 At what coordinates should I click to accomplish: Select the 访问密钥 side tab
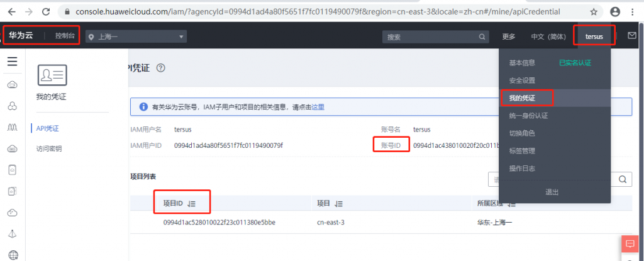tap(49, 149)
